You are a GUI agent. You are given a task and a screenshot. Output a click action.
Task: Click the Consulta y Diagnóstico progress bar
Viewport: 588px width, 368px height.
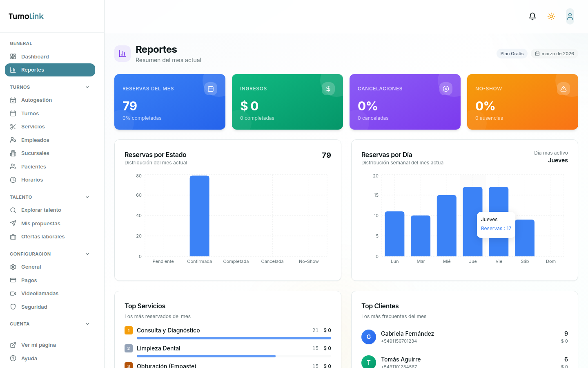[234, 338]
